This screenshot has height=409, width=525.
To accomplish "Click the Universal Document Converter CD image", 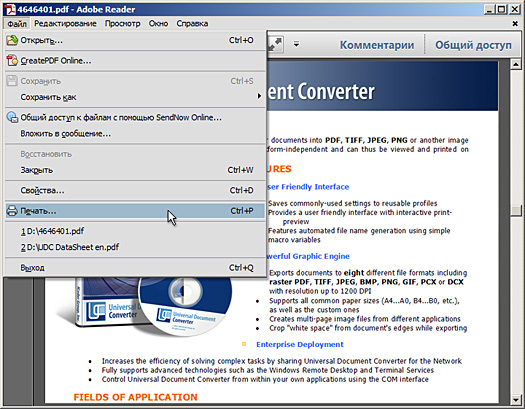I will click(185, 306).
